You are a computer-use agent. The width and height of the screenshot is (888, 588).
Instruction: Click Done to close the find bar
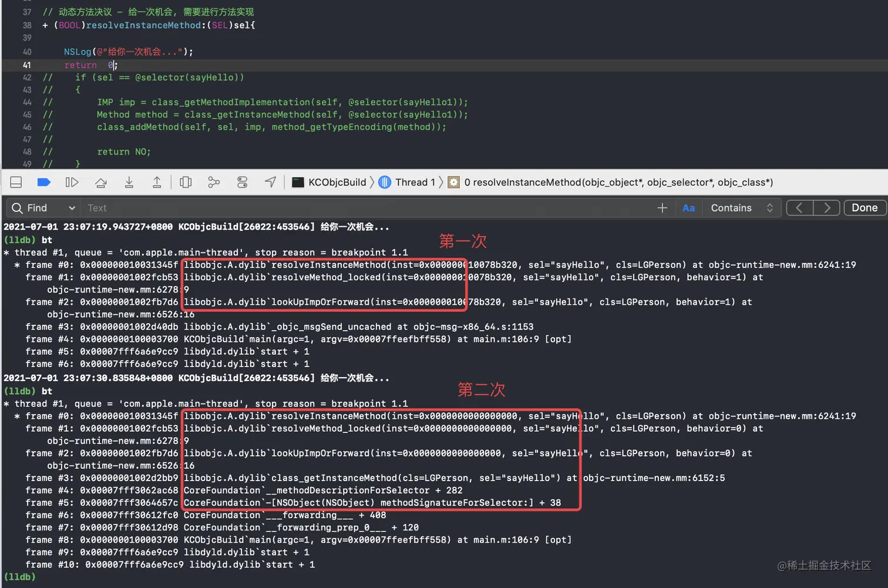pyautogui.click(x=865, y=208)
